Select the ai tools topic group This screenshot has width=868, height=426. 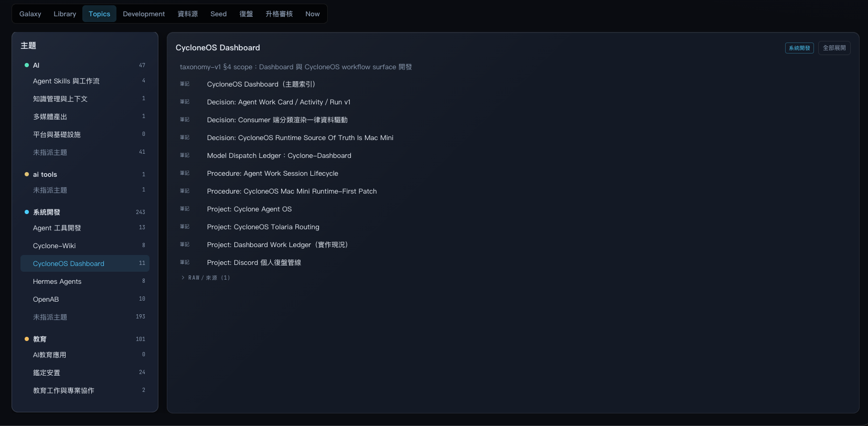[85, 174]
